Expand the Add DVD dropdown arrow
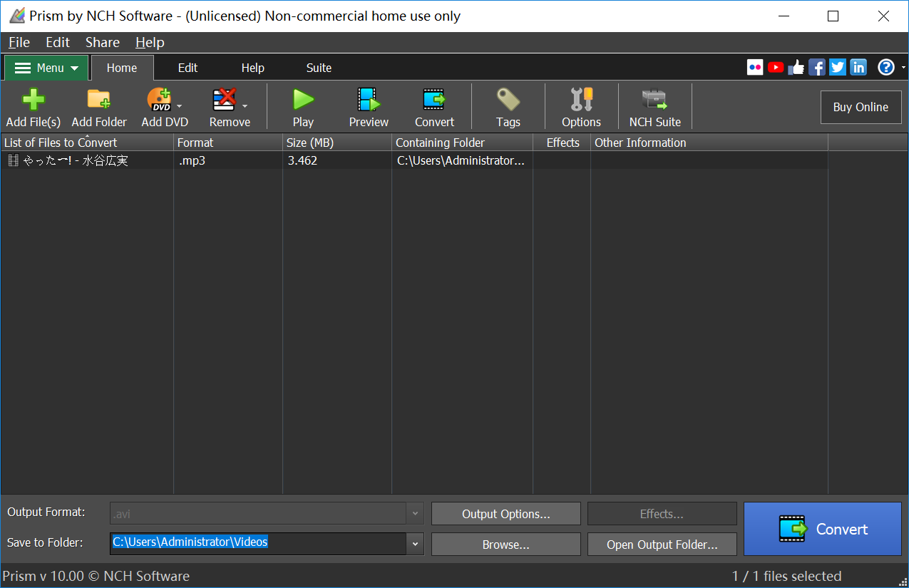The image size is (909, 588). click(179, 106)
